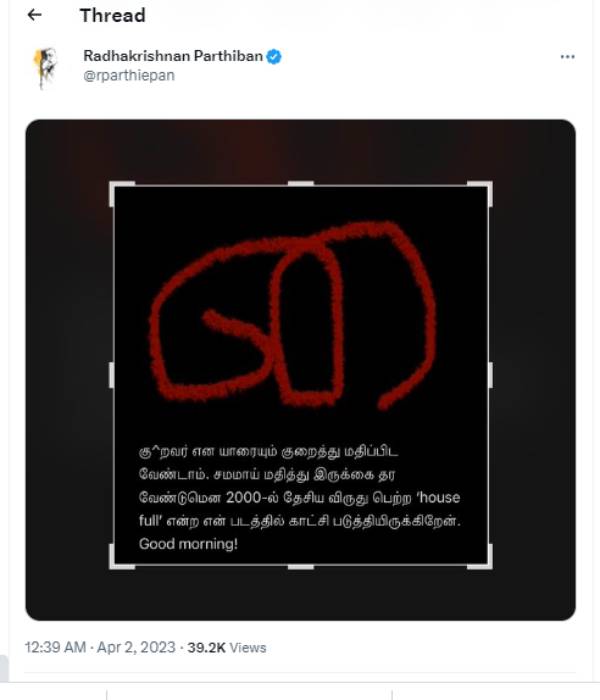Viewport: 600px width, 700px height.
Task: Click the right-middle crop edge handle
Action: 490,375
